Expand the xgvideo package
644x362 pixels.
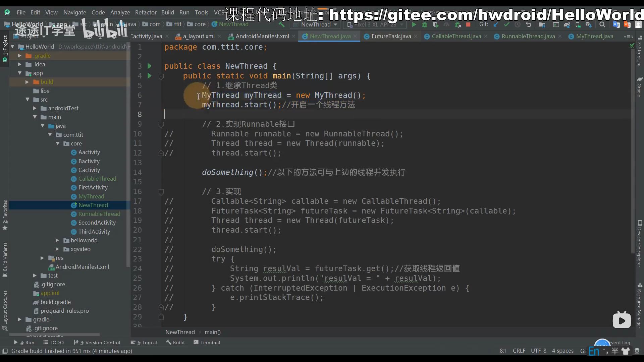[57, 249]
